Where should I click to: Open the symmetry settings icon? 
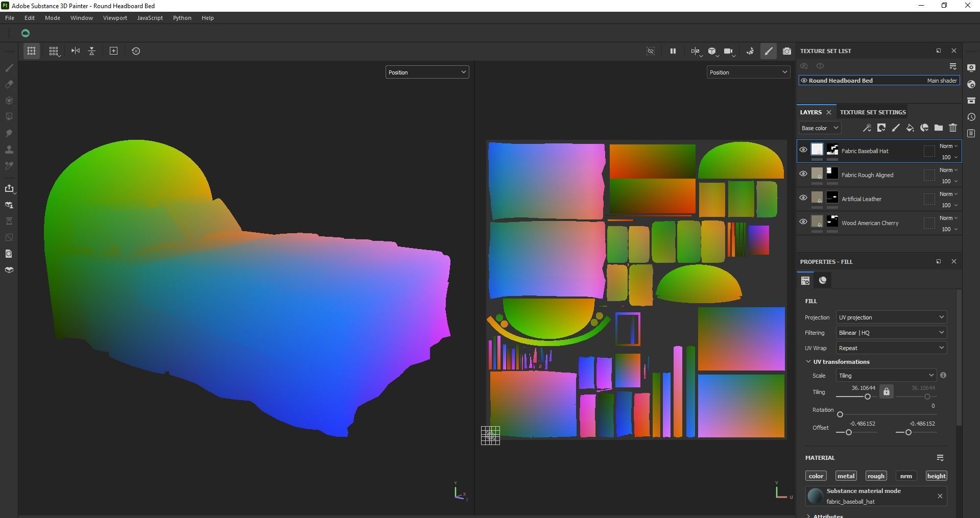(x=696, y=51)
